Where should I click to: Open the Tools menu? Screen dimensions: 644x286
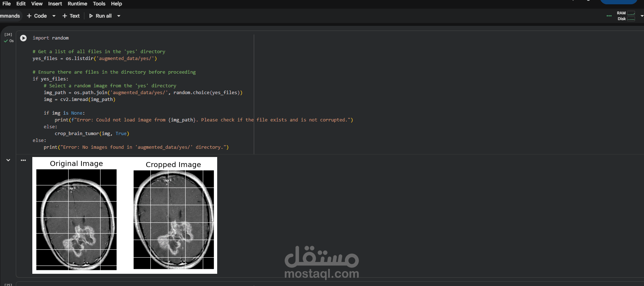click(99, 4)
